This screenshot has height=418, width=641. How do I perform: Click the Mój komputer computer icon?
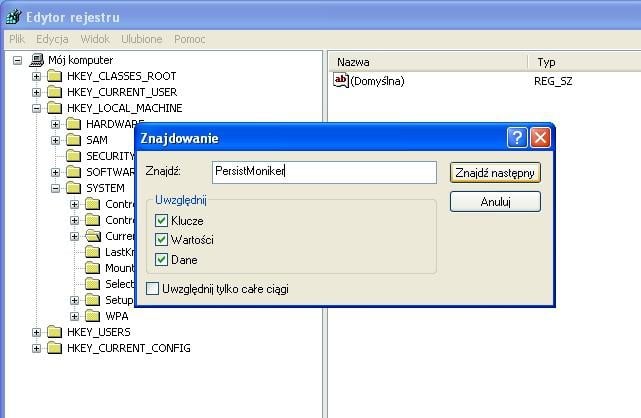(x=36, y=60)
